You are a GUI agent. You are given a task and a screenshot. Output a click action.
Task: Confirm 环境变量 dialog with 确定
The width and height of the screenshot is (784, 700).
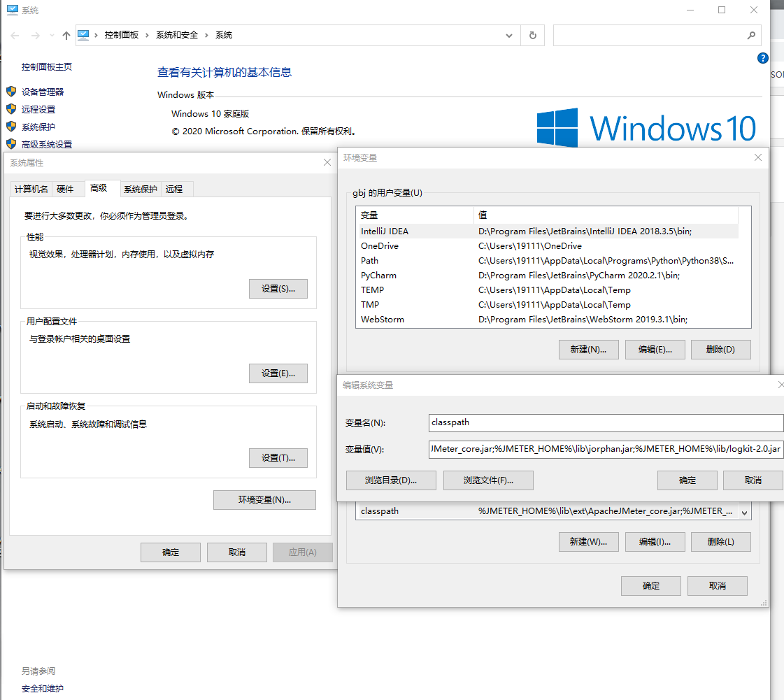651,586
